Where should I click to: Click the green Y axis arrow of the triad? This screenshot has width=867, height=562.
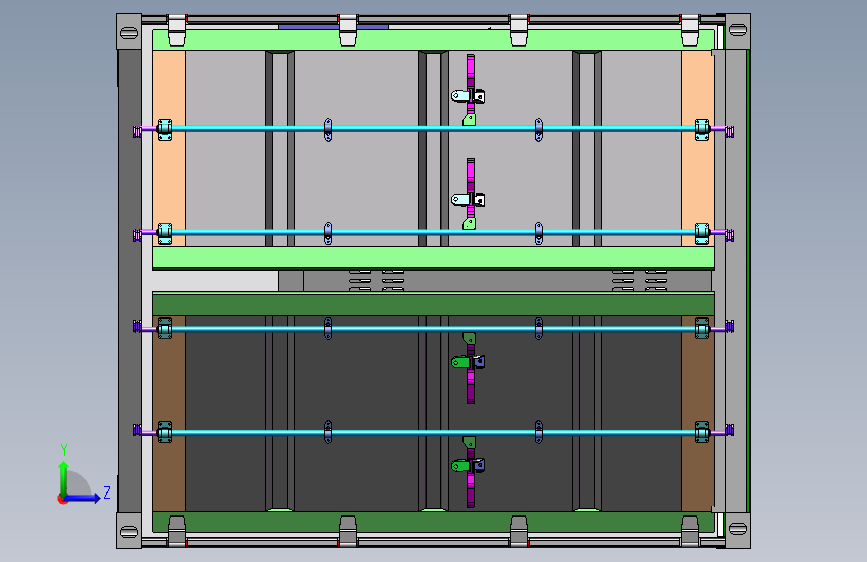(x=64, y=478)
